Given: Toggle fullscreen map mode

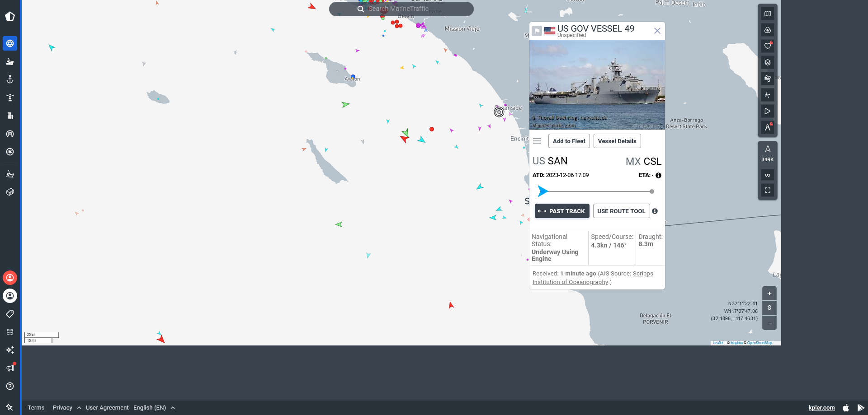Looking at the screenshot, I should tap(768, 190).
